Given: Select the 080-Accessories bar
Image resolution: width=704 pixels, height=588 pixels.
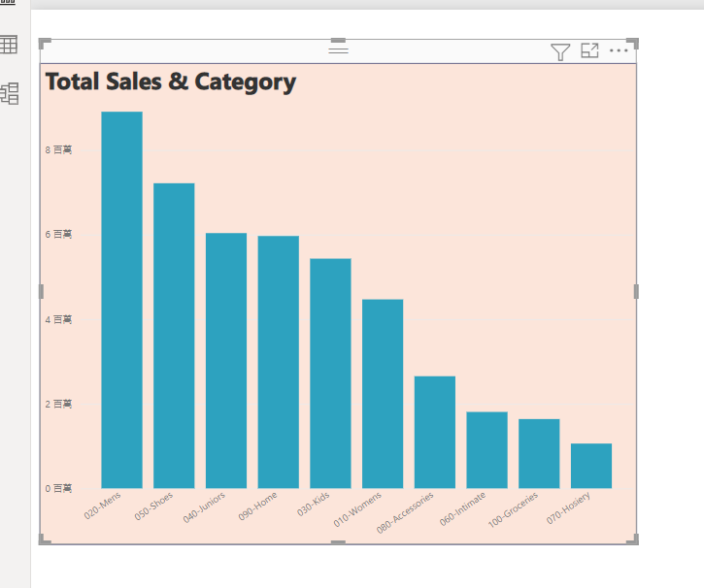Looking at the screenshot, I should [x=435, y=432].
